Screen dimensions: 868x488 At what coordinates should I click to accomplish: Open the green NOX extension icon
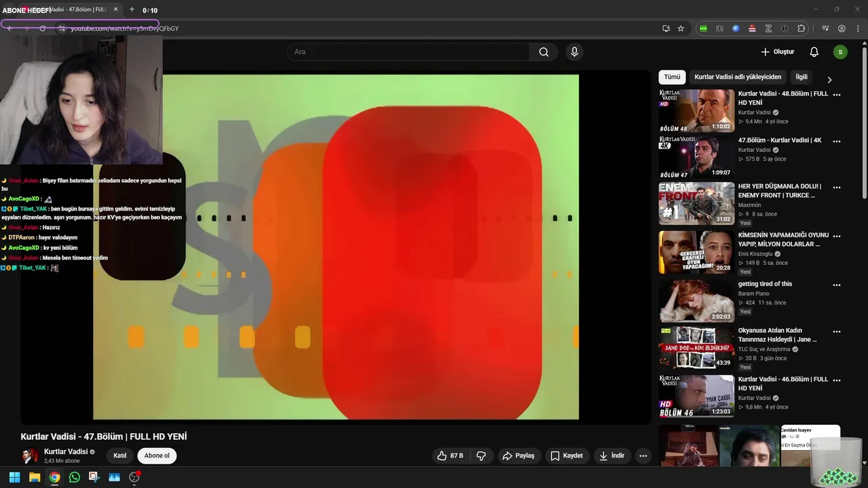pyautogui.click(x=703, y=28)
